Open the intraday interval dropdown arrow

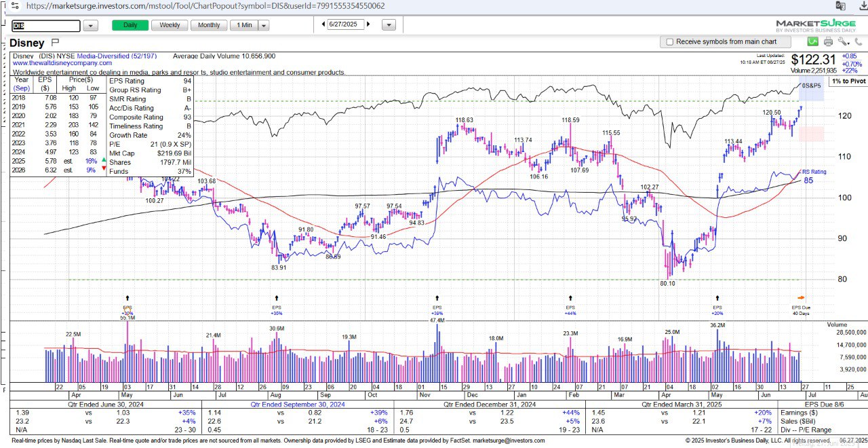point(264,25)
